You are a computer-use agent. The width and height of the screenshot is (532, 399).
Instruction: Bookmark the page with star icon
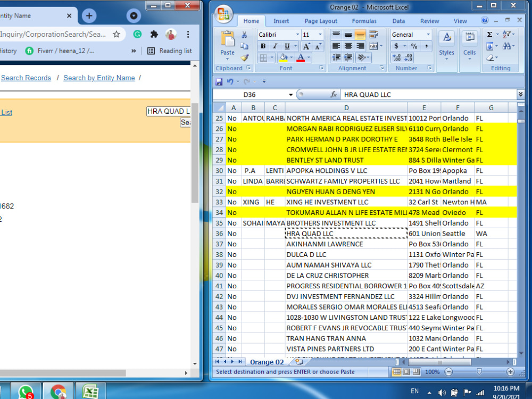117,34
